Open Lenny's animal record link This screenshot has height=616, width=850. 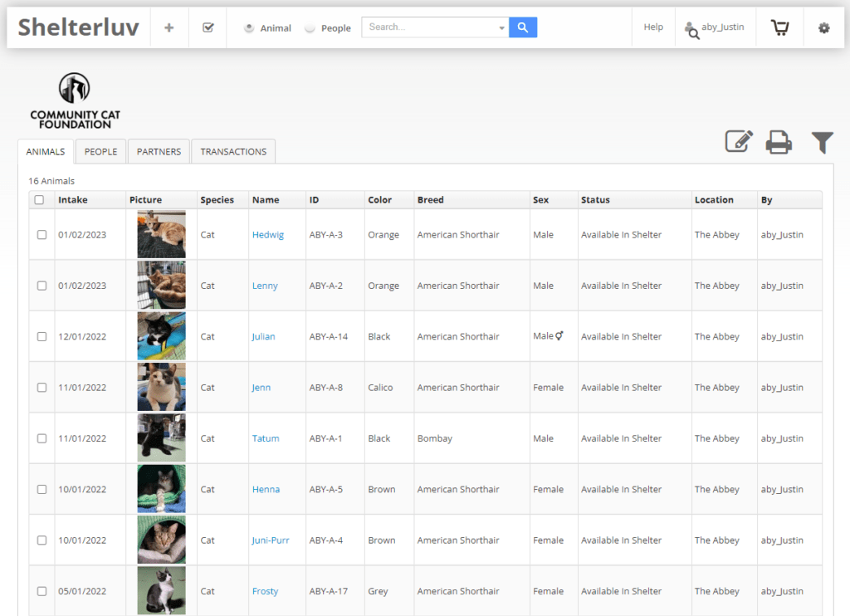click(265, 286)
